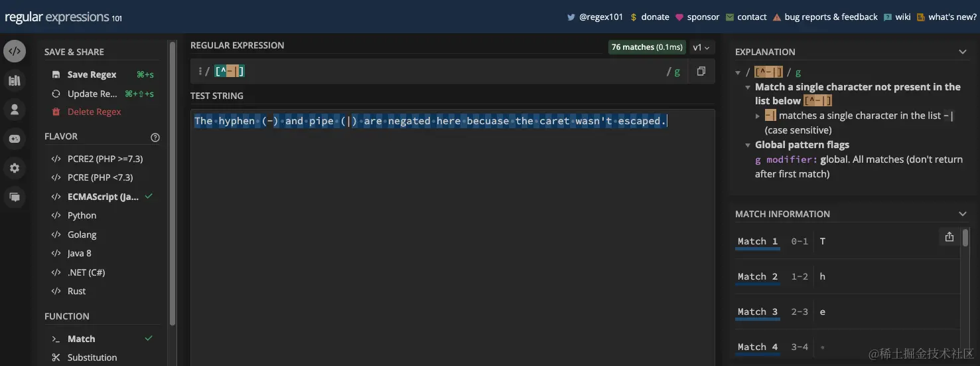Screen dimensions: 980x366
Task: Open the regex editor sidebar icon
Action: [15, 52]
